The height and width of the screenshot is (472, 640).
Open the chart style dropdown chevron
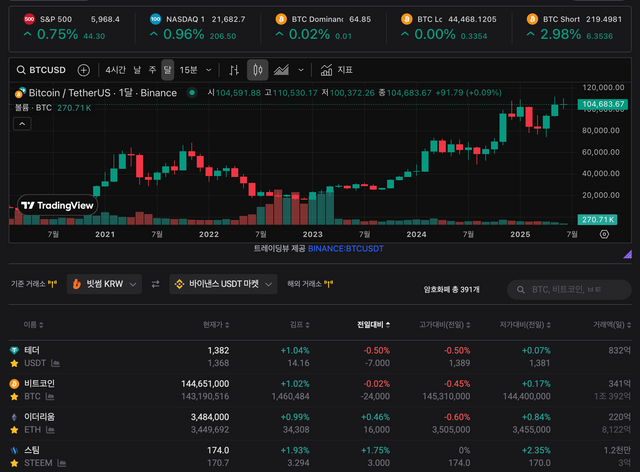pos(301,70)
